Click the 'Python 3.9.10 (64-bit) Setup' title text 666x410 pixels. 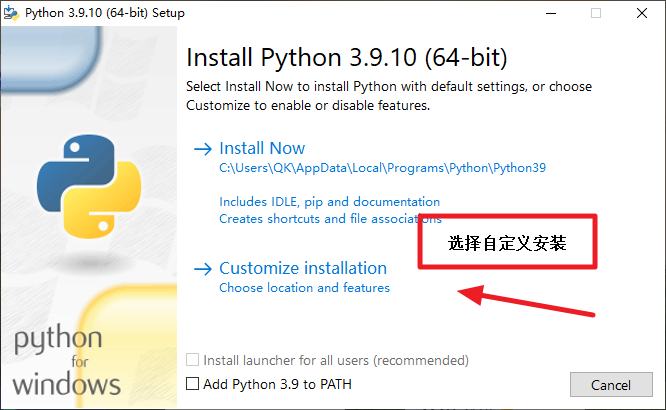pyautogui.click(x=105, y=13)
